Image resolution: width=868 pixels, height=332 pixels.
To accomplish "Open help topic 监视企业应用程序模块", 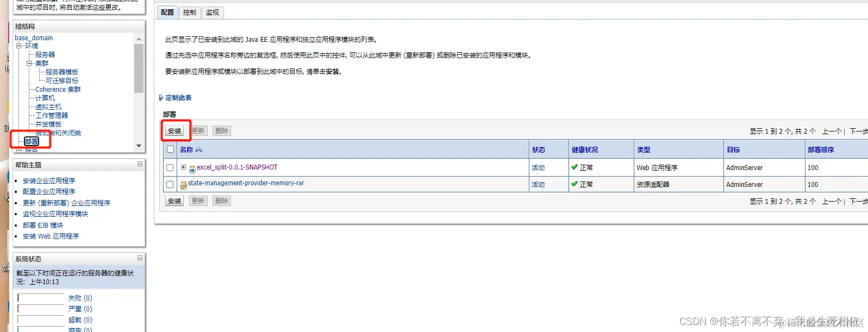I will pyautogui.click(x=55, y=214).
